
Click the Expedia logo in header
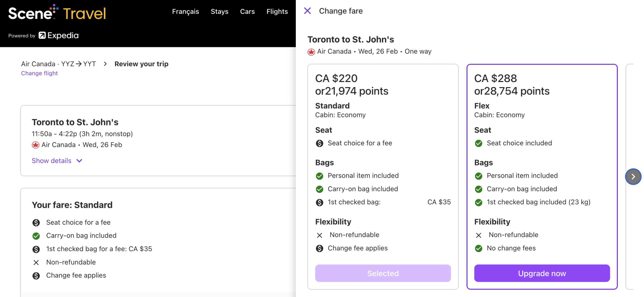tap(59, 35)
